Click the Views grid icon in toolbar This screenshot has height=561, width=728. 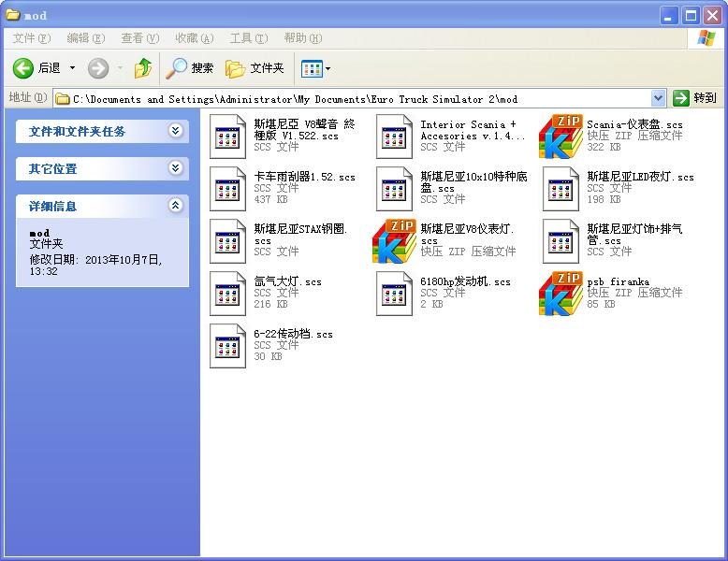[x=311, y=68]
